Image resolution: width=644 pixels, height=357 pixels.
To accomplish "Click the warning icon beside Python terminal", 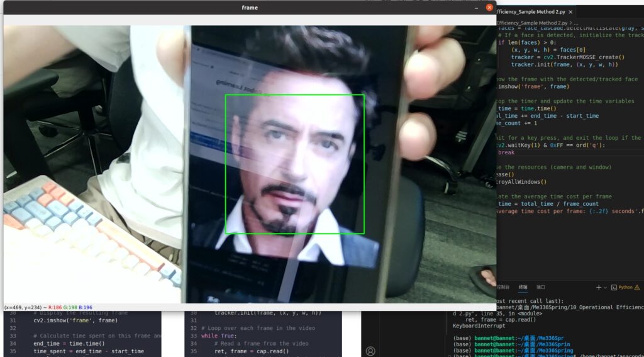I will click(x=637, y=288).
